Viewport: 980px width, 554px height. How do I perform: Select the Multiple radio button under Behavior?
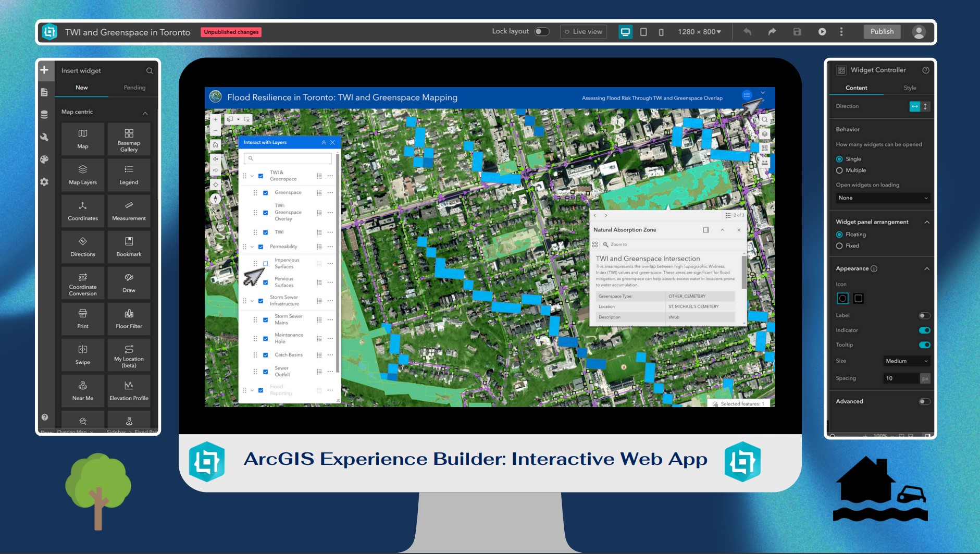839,170
